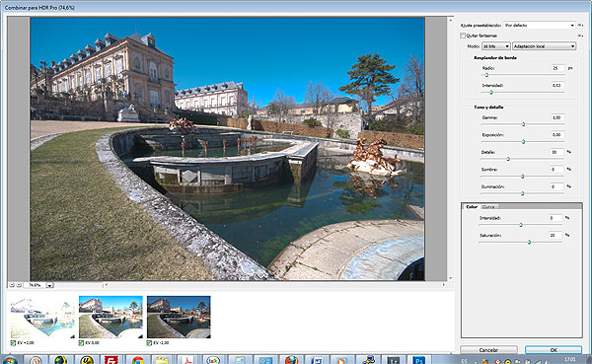Click the Color tab Intensidad slider handle
The height and width of the screenshot is (364, 592).
pyautogui.click(x=521, y=225)
